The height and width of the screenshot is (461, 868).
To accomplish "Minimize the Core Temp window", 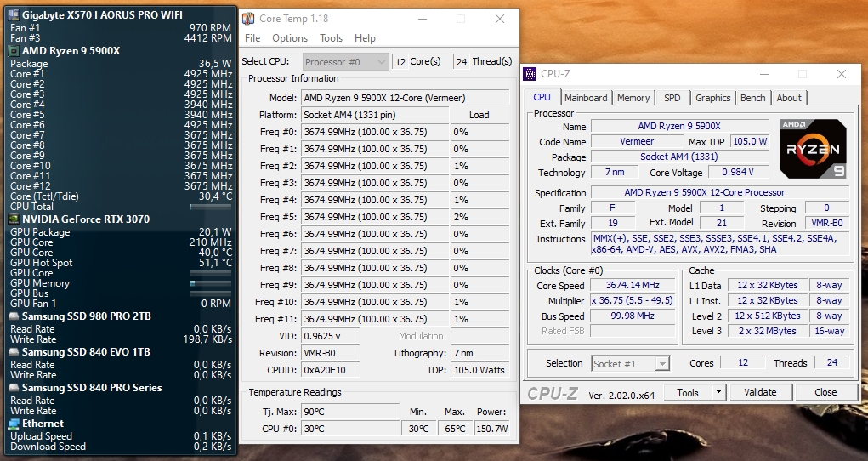I will coord(423,19).
